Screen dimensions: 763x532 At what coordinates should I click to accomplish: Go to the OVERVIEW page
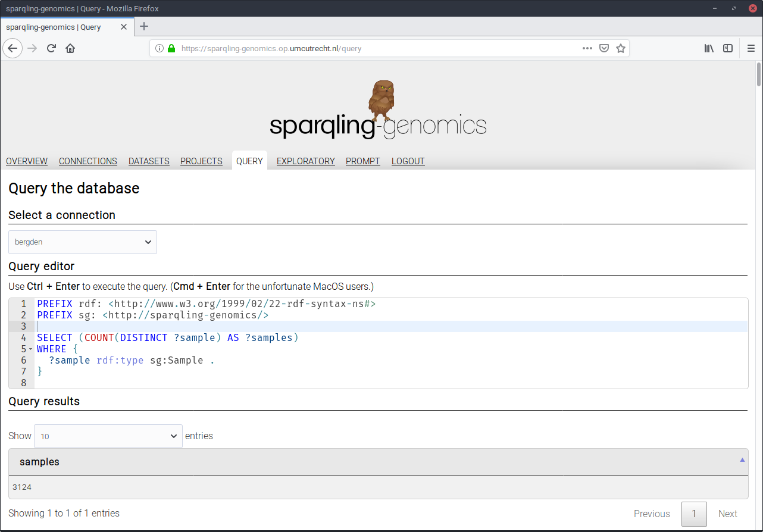coord(27,161)
